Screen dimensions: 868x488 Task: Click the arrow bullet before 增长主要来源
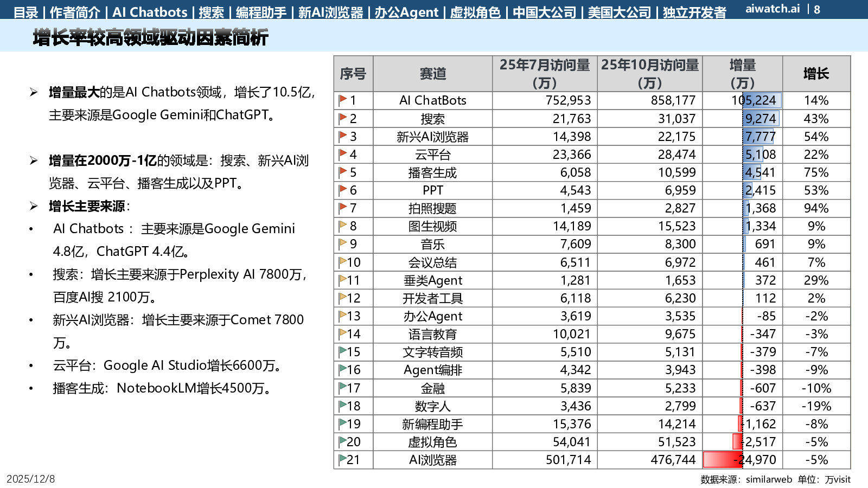point(34,206)
